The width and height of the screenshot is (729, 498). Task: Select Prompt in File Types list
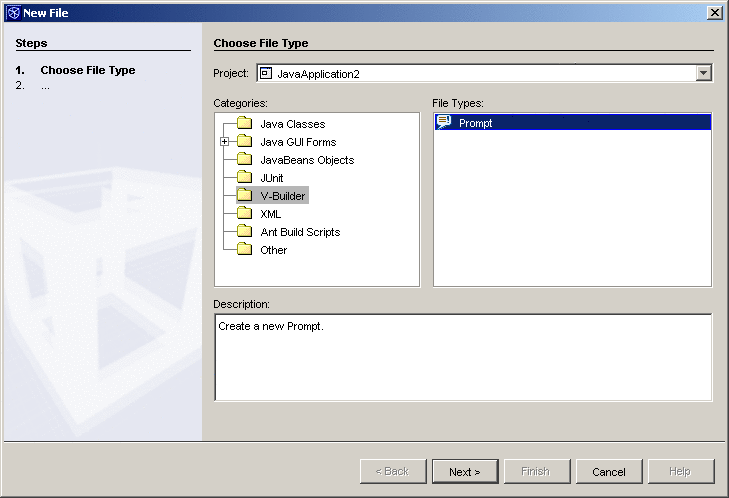pos(476,123)
